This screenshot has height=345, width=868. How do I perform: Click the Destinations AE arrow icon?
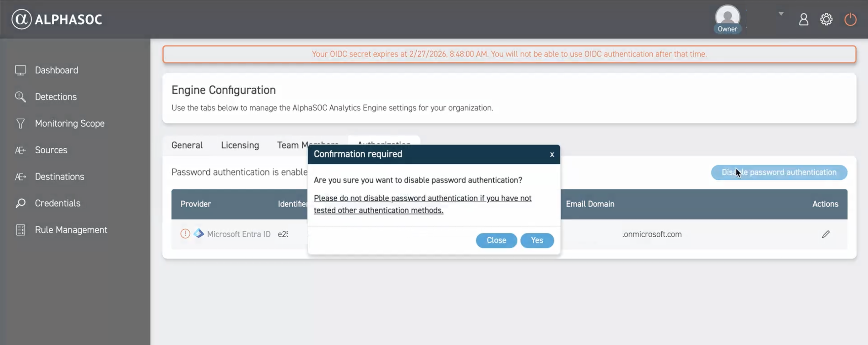point(20,177)
